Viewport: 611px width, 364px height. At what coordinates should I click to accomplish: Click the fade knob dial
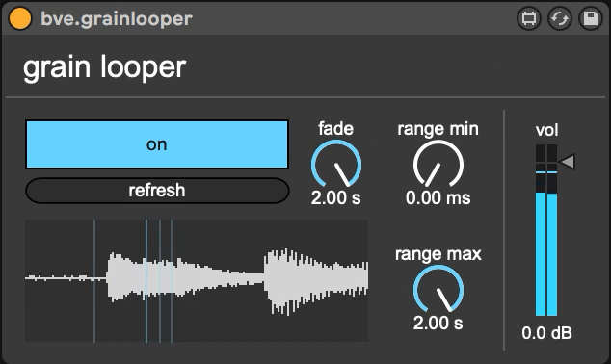336,165
